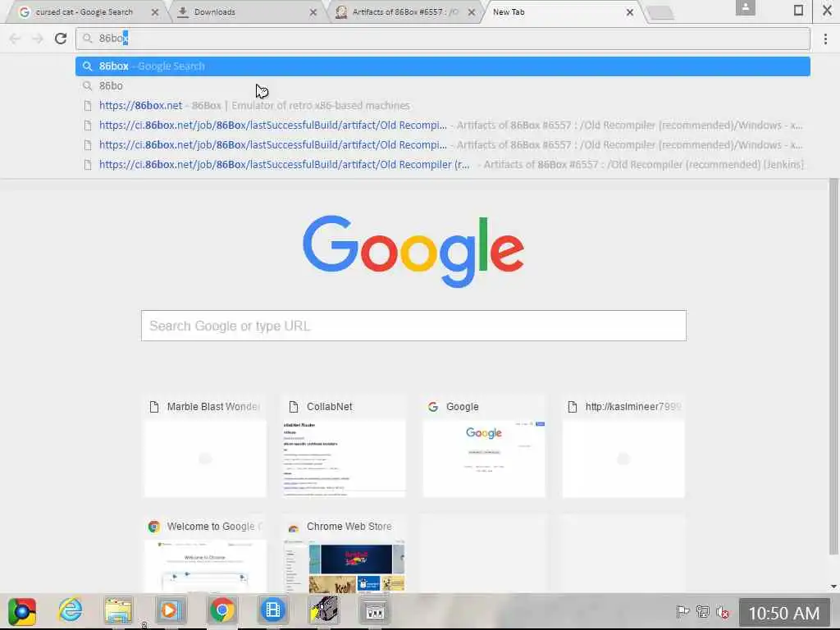
Task: Click the Google logo
Action: click(x=413, y=251)
